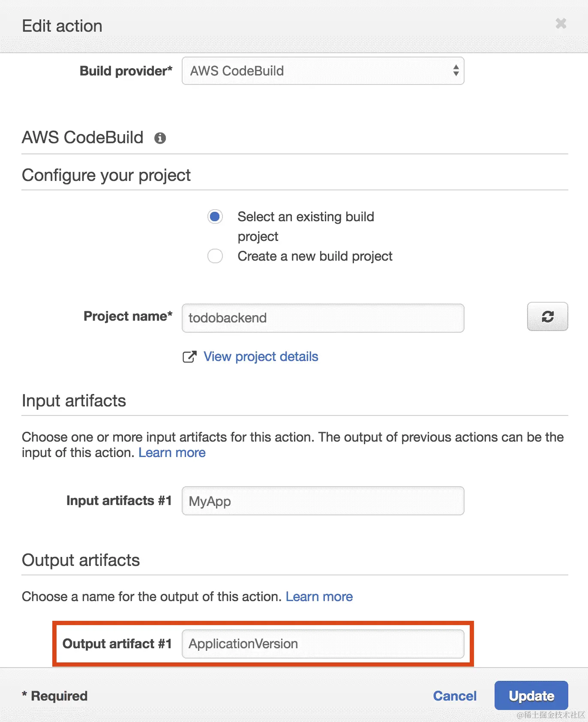Click the ApplicationVersion output artifact field
The image size is (588, 722).
tap(323, 644)
